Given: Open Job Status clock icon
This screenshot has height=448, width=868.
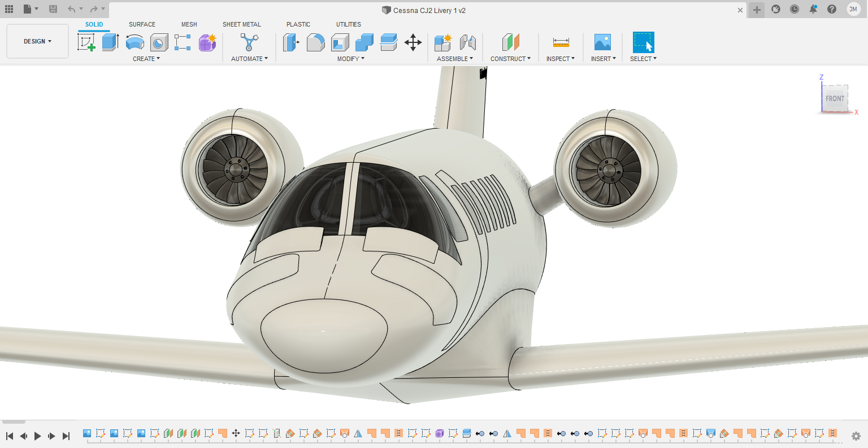Looking at the screenshot, I should tap(795, 9).
